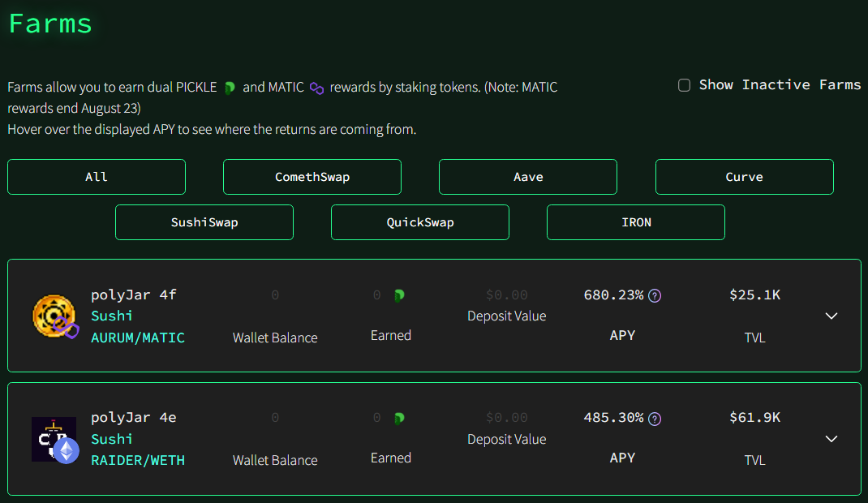
Task: Click the $25.1K TVL value
Action: click(x=755, y=295)
